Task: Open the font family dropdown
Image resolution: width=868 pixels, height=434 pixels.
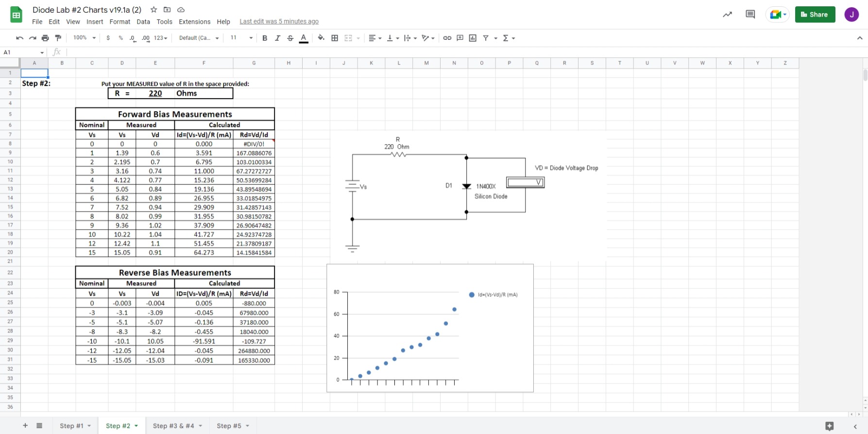Action: click(x=199, y=38)
